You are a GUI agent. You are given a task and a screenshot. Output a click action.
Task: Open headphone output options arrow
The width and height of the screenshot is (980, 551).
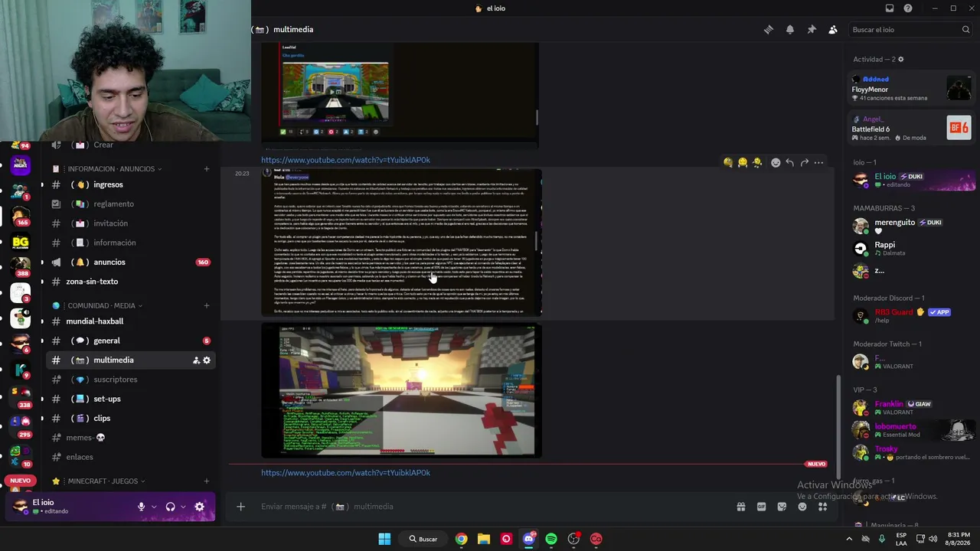[x=183, y=507]
